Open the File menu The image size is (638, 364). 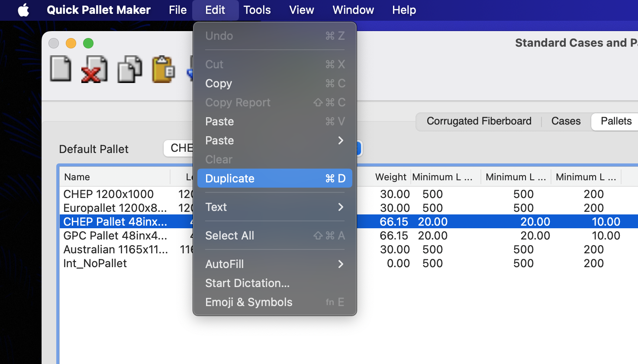[x=178, y=10]
